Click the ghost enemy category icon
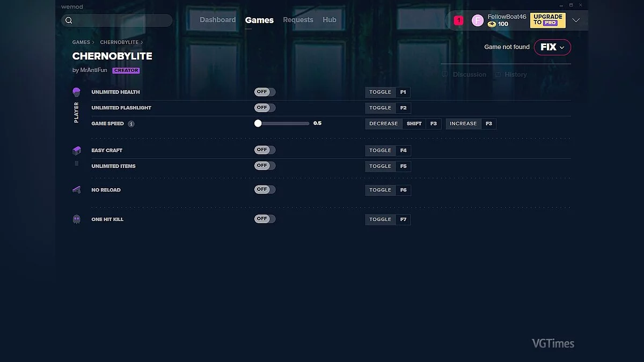 (x=76, y=219)
